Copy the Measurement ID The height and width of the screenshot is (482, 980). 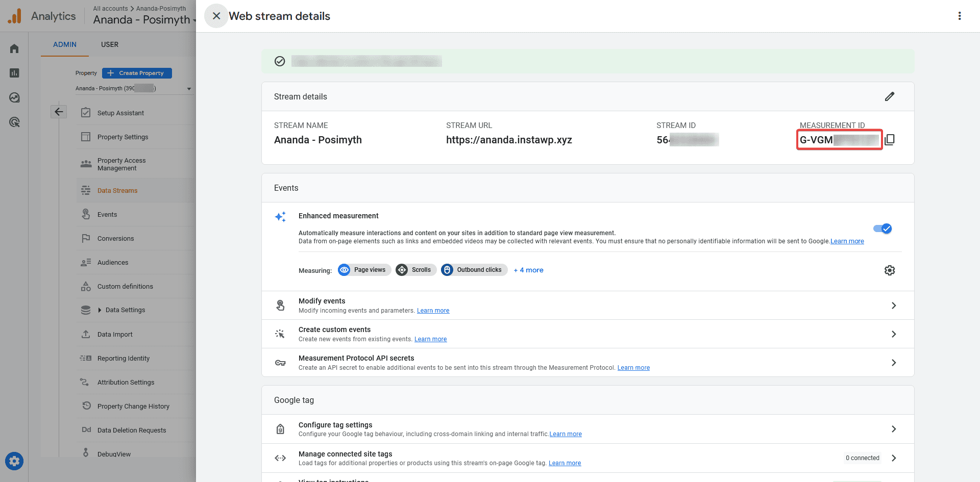pyautogui.click(x=890, y=139)
